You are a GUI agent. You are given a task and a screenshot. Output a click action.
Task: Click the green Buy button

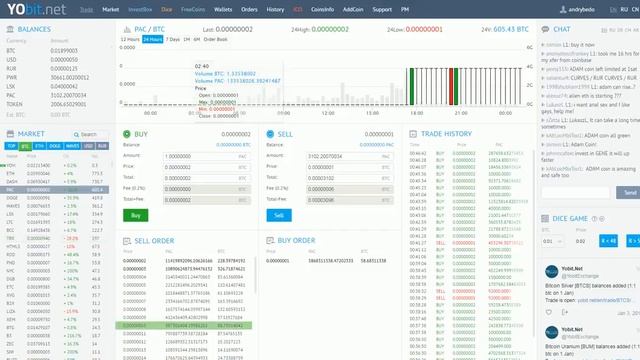click(136, 215)
